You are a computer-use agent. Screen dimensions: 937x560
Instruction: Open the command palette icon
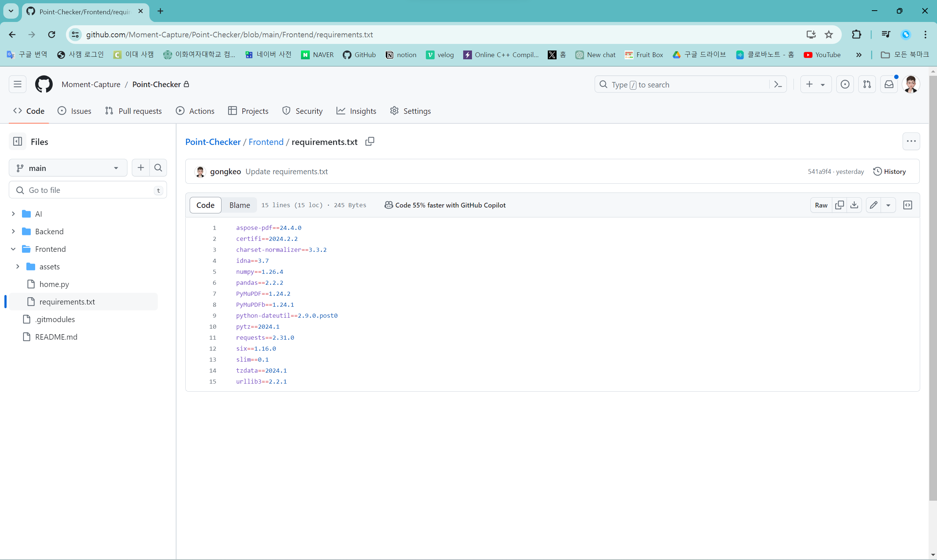tap(778, 85)
